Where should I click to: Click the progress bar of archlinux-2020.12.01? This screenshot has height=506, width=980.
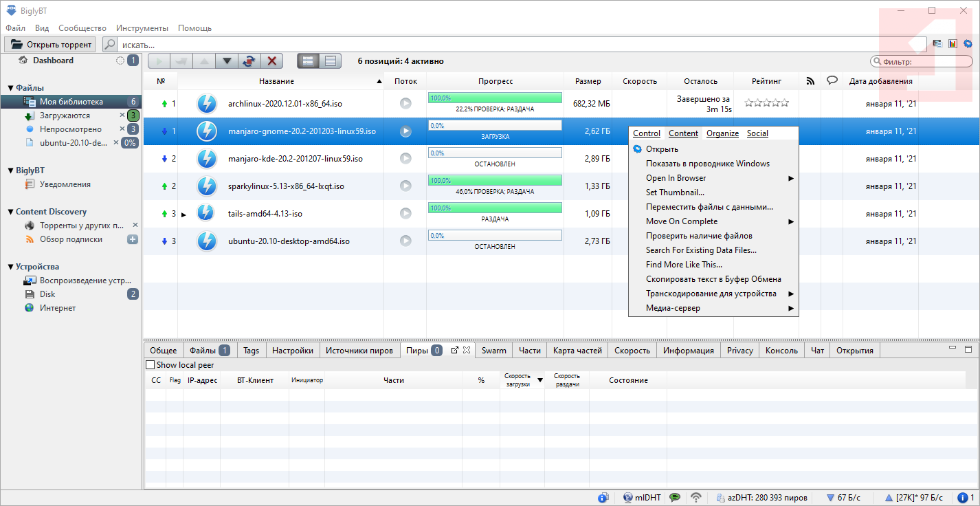495,98
